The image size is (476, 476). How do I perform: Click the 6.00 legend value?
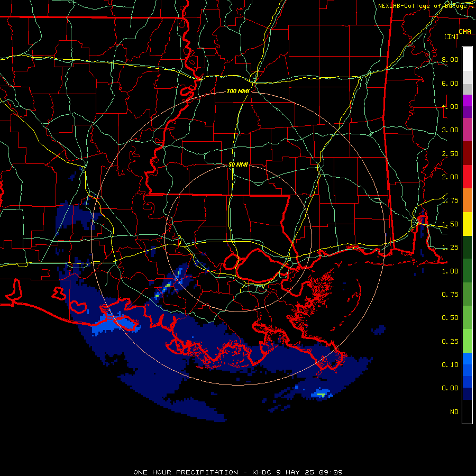tap(450, 83)
